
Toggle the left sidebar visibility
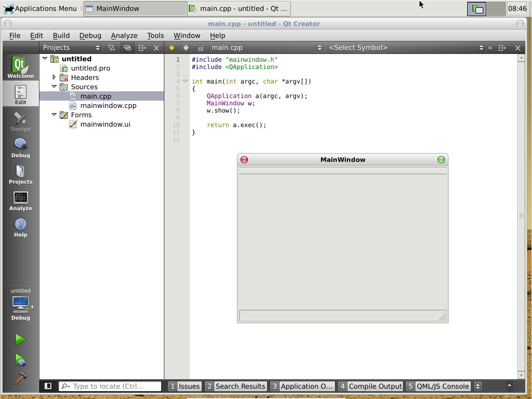48,386
